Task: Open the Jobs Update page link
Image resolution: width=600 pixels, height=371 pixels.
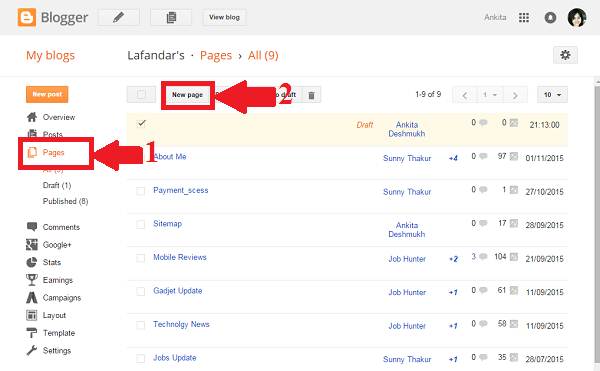Action: pyautogui.click(x=175, y=358)
